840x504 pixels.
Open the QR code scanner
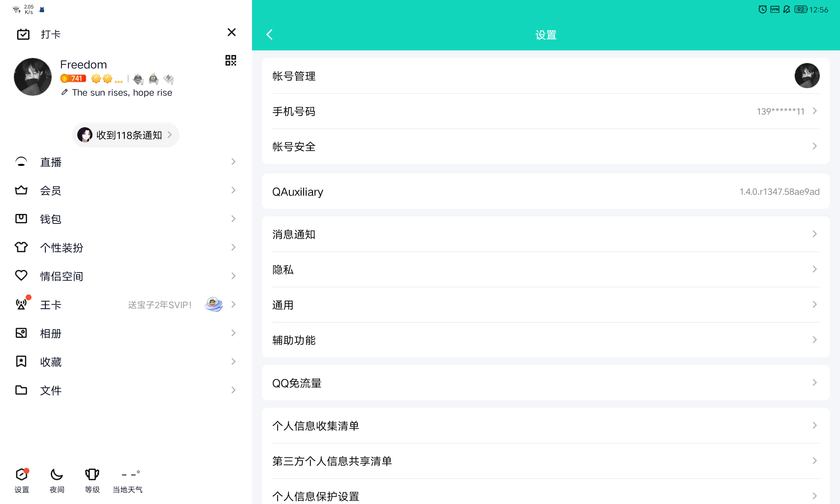coord(231,60)
